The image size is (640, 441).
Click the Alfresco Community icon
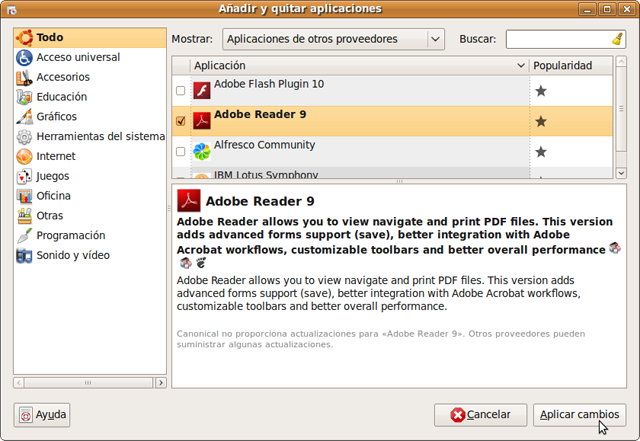(x=201, y=151)
